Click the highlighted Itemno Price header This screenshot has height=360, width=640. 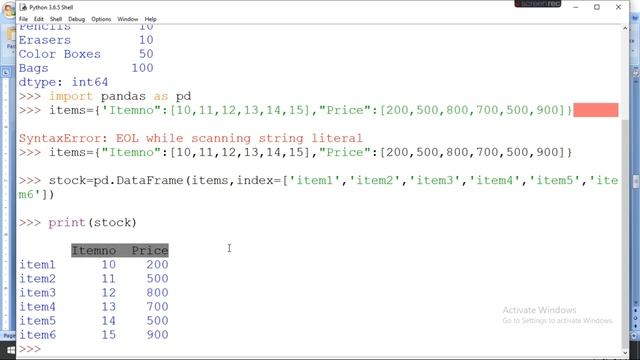click(x=120, y=250)
